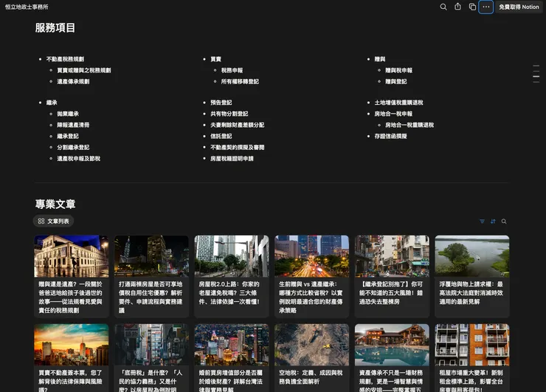Click the share icon in the top bar
546x392 pixels.
coord(458,7)
